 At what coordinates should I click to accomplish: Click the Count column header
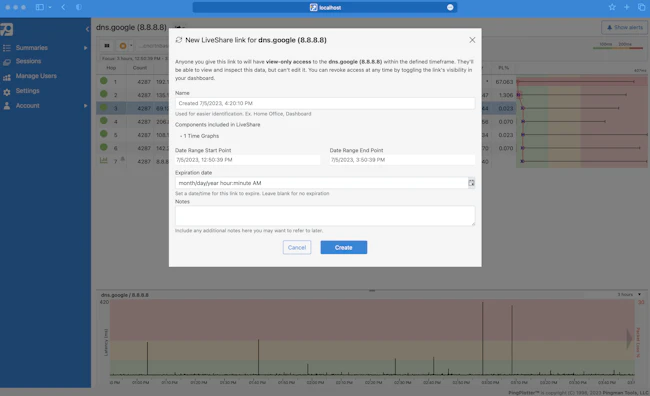pyautogui.click(x=140, y=68)
